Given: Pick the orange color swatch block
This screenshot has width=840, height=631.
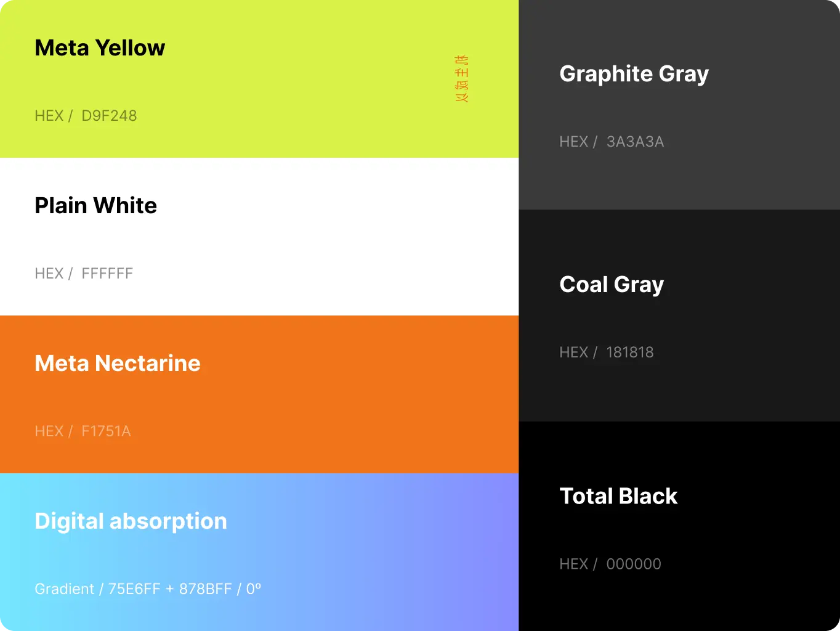Looking at the screenshot, I should (259, 394).
